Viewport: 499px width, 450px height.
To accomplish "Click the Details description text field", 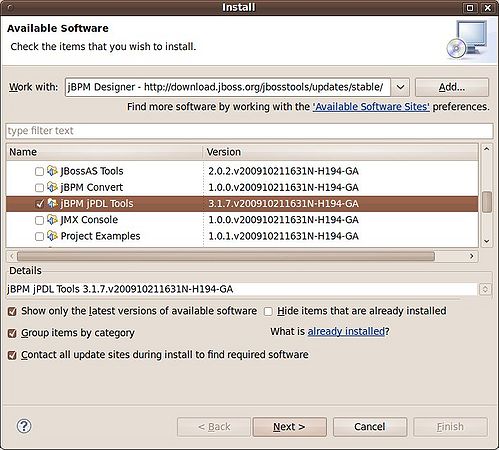I will pyautogui.click(x=242, y=289).
